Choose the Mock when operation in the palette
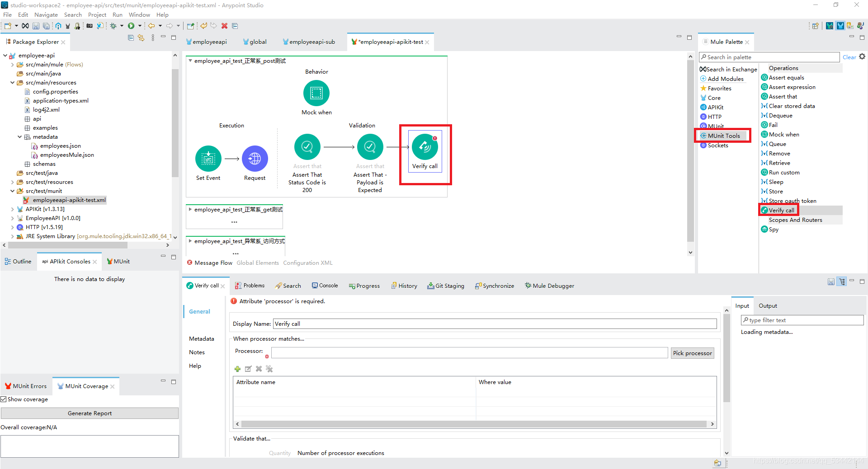The width and height of the screenshot is (868, 469). (x=783, y=134)
